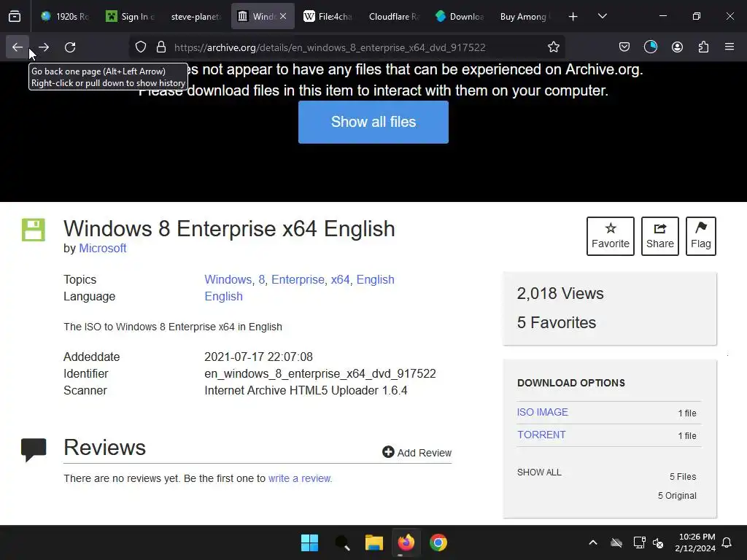Click the forward navigation arrow
The width and height of the screenshot is (747, 560).
pyautogui.click(x=44, y=47)
